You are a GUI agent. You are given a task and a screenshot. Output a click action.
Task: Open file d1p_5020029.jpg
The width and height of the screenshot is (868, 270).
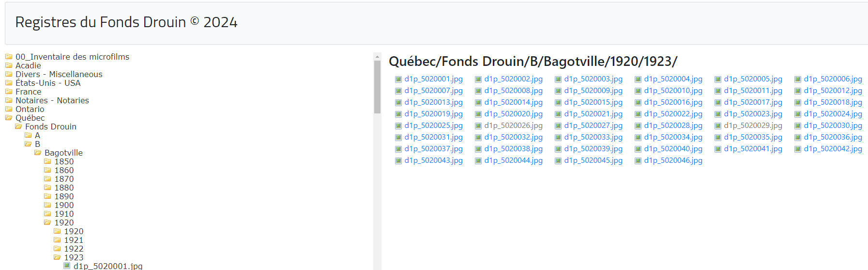pyautogui.click(x=753, y=126)
